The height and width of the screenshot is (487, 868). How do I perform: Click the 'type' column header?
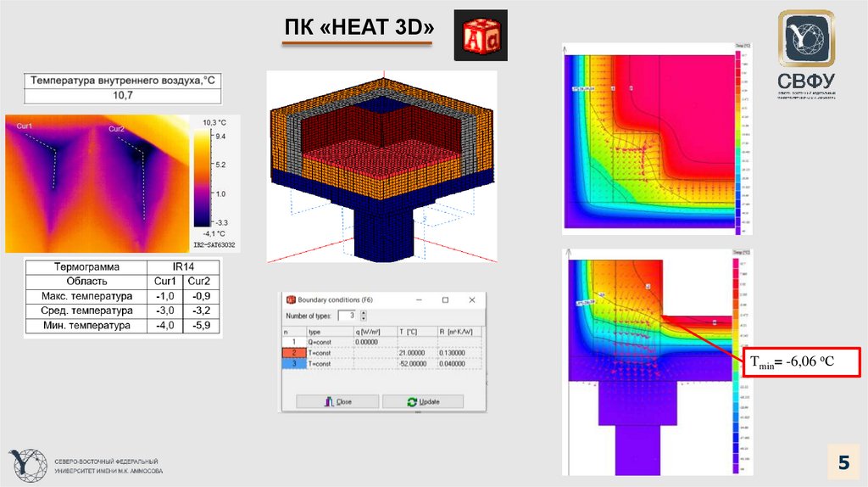pyautogui.click(x=330, y=332)
